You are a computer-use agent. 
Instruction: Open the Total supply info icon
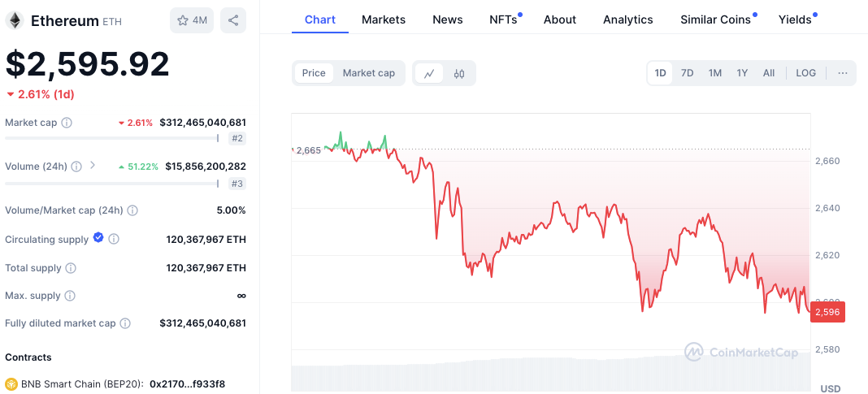(71, 268)
